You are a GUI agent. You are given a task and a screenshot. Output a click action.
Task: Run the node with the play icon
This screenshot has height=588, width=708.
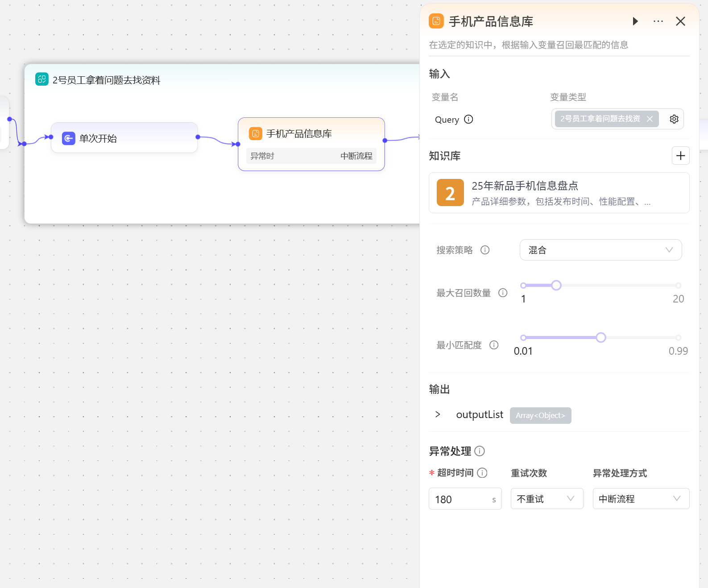(x=635, y=21)
